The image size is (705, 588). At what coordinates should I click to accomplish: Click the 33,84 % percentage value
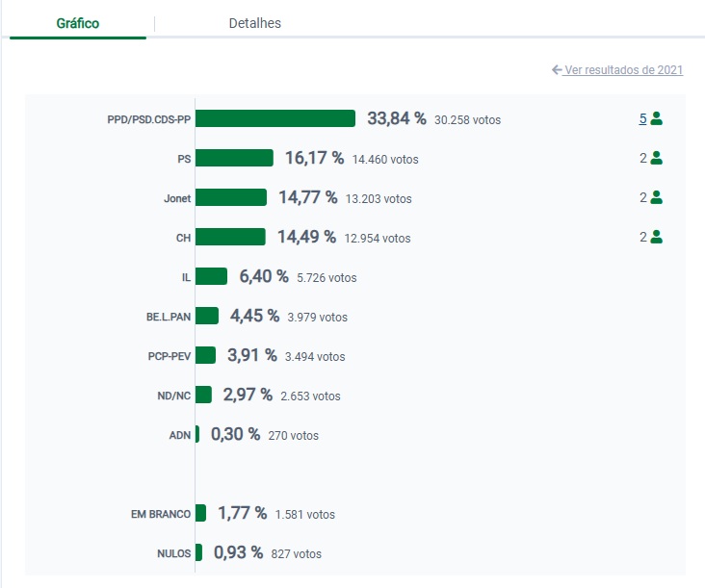[x=396, y=118]
